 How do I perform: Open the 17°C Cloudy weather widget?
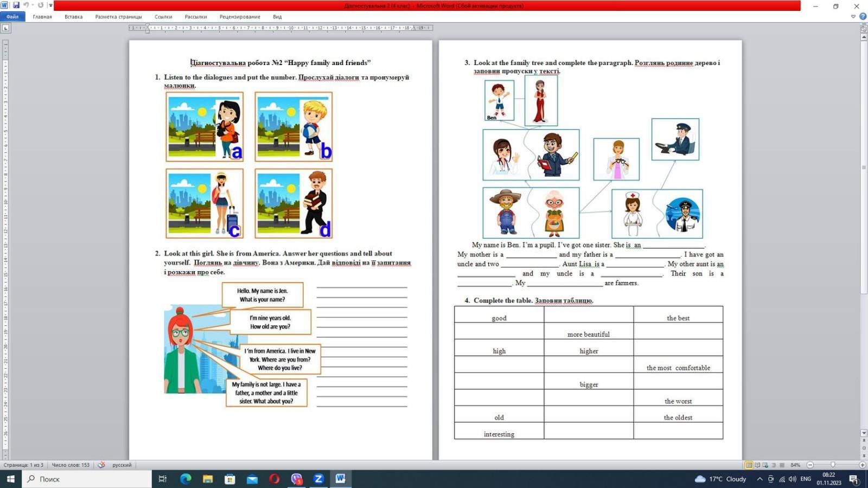[x=720, y=479]
